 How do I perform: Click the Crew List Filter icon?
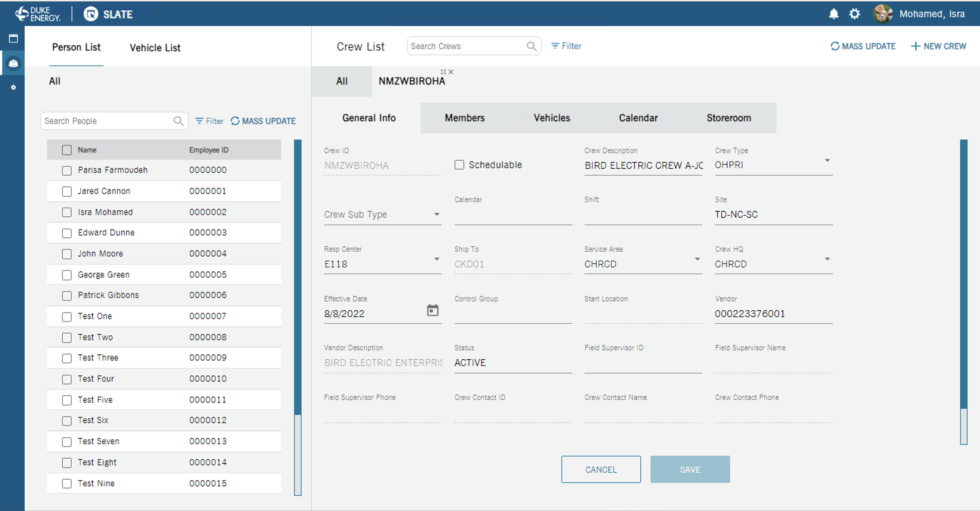coord(555,46)
